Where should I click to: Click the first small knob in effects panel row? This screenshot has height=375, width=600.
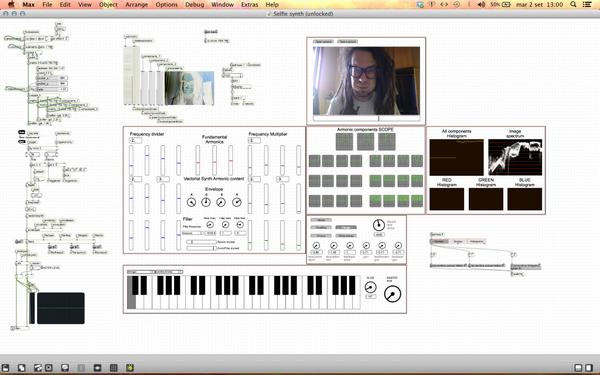pyautogui.click(x=316, y=245)
